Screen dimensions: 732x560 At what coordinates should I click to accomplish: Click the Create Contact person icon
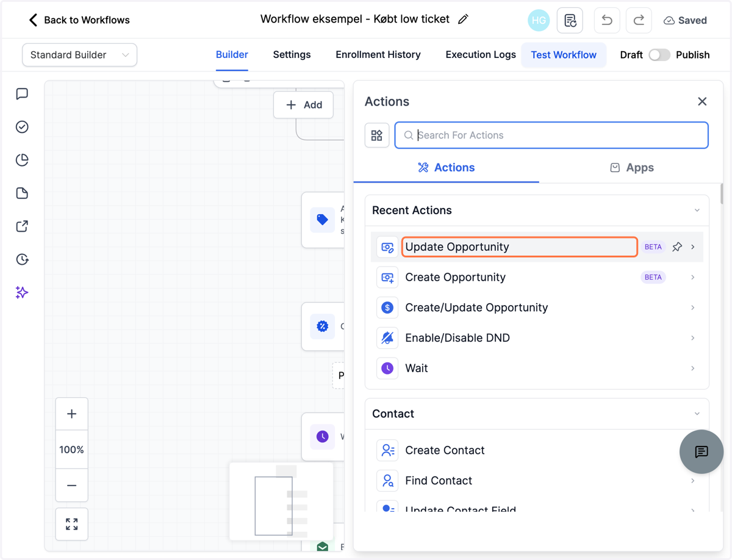click(x=387, y=450)
